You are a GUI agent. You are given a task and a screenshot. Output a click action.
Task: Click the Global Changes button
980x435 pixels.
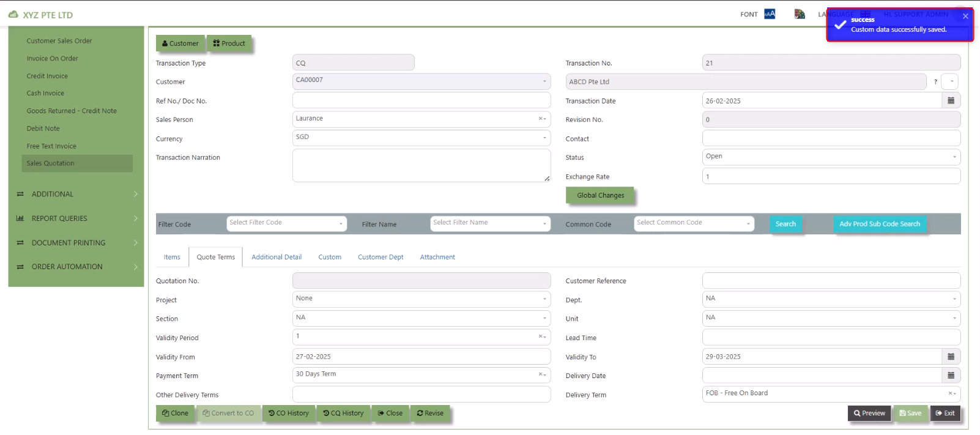[600, 196]
